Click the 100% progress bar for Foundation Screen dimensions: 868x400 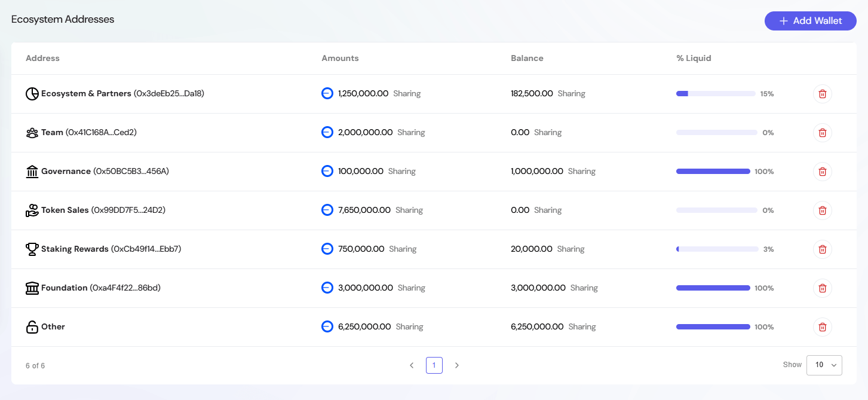pyautogui.click(x=713, y=288)
